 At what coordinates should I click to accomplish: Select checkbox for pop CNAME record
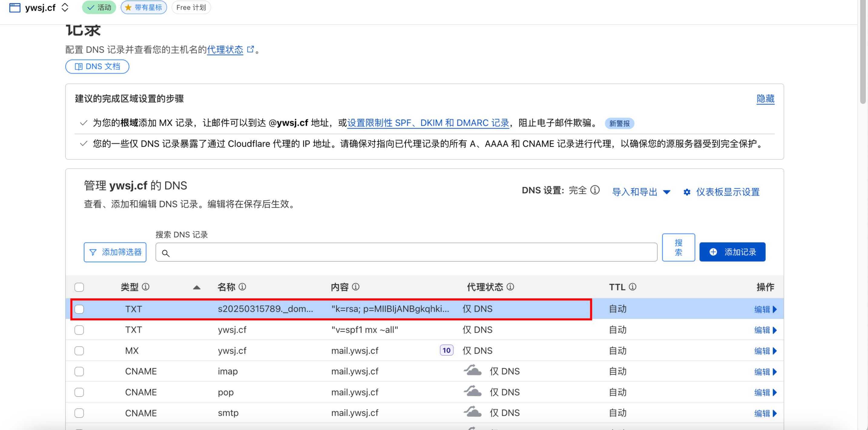tap(79, 392)
